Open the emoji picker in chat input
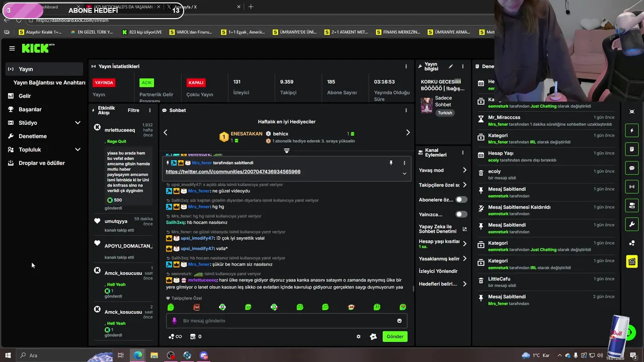This screenshot has height=362, width=644. point(399,321)
